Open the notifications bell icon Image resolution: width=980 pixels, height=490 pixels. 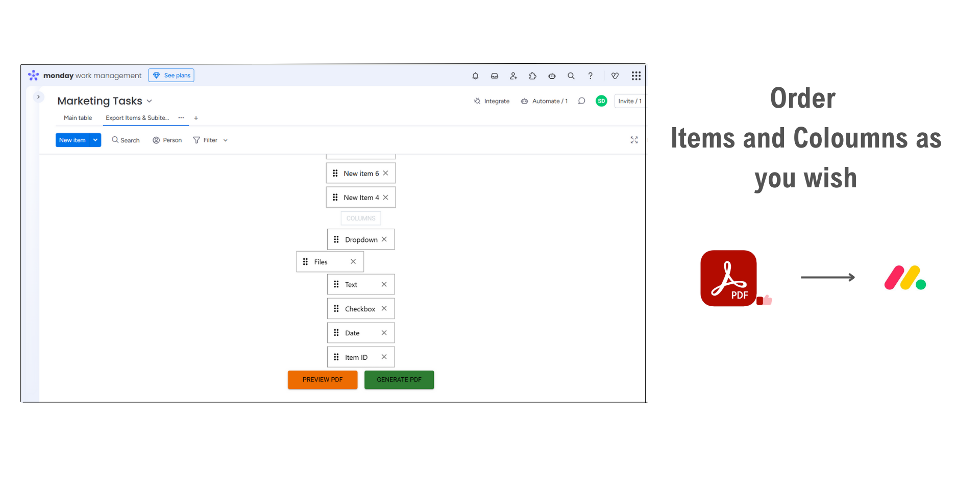tap(475, 76)
